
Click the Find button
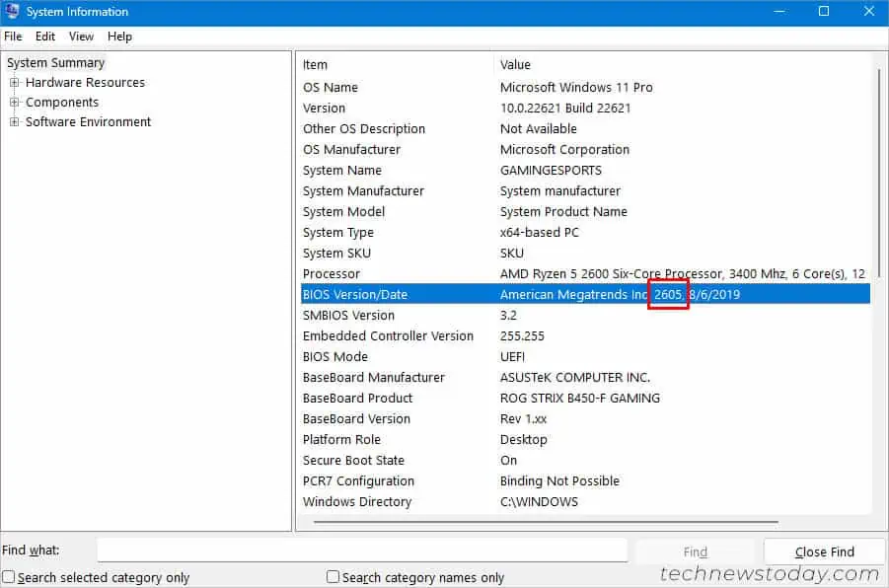[695, 551]
